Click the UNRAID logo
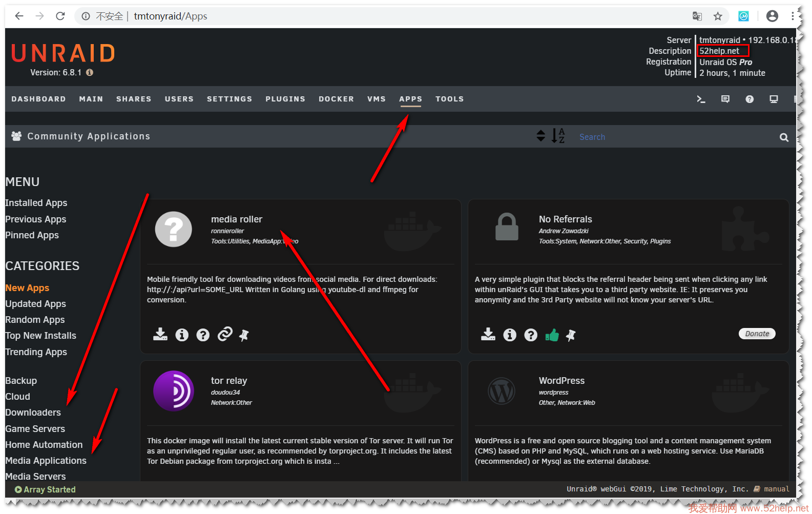The height and width of the screenshot is (514, 812). point(64,53)
